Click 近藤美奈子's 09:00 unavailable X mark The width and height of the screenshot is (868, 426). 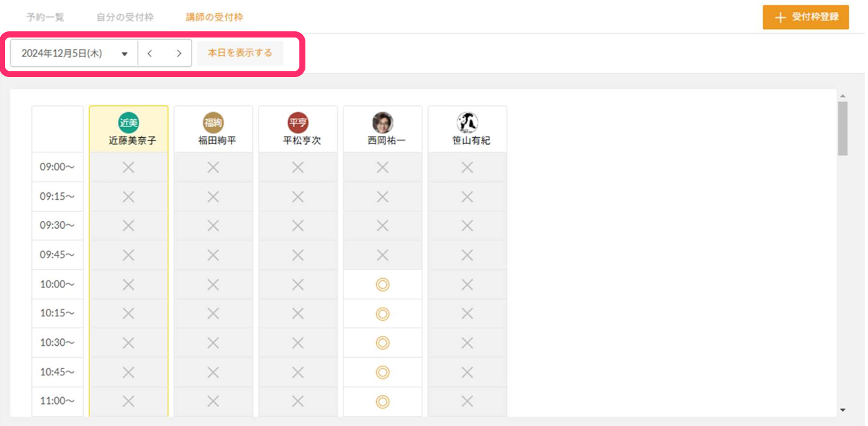[x=128, y=167]
